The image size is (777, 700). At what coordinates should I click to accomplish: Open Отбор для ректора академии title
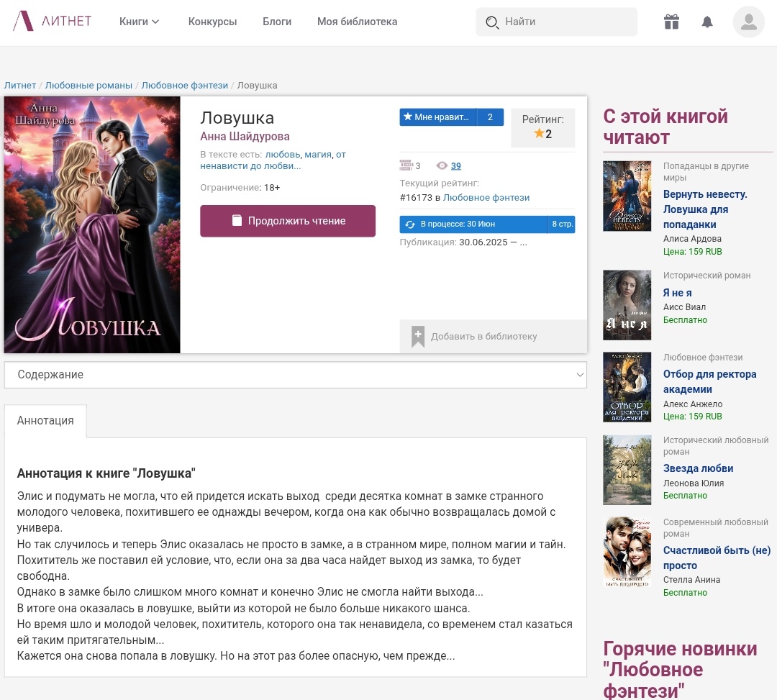(709, 381)
